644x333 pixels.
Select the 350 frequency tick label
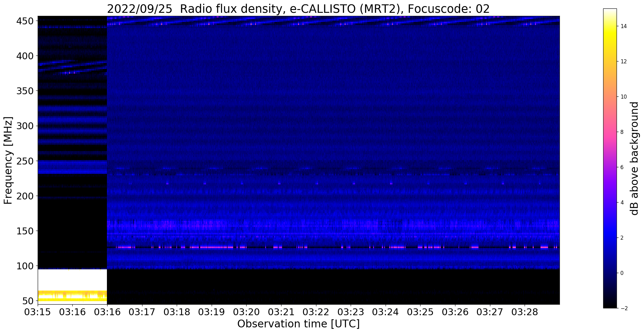coord(25,91)
